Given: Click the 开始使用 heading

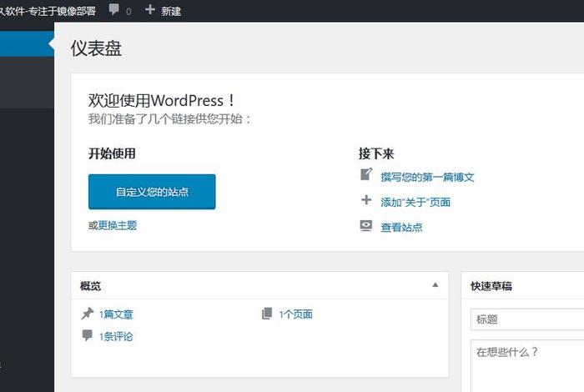Looking at the screenshot, I should point(112,153).
